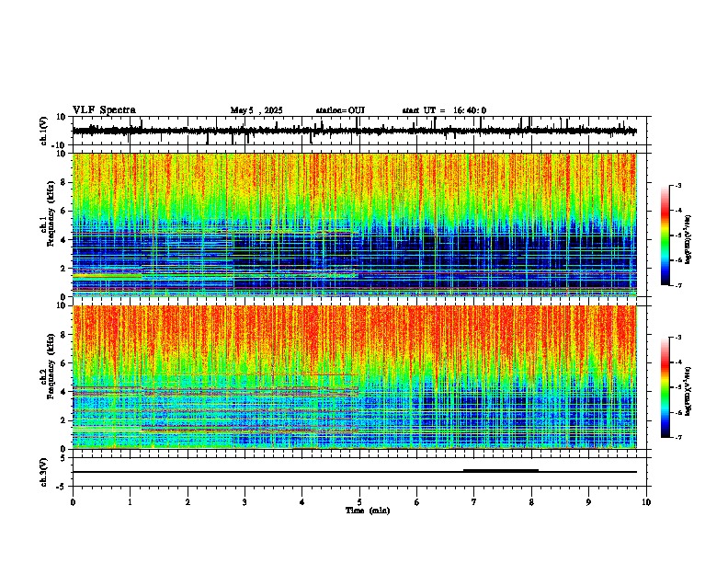This screenshot has height=563, width=728.
Task: Click the "5" tick on the ch.3(V) axis
Action: click(x=63, y=457)
